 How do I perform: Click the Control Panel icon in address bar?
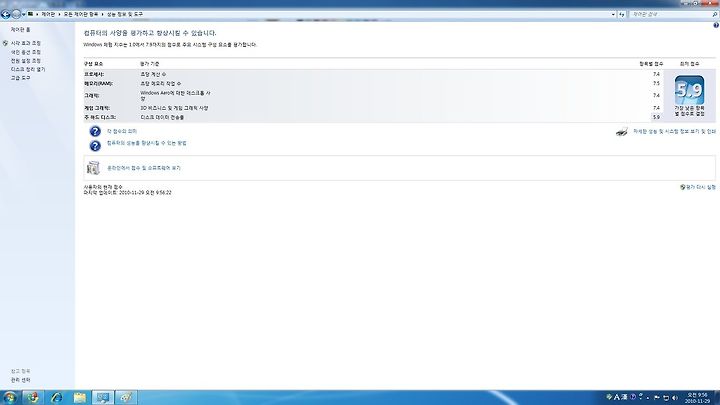pos(30,14)
